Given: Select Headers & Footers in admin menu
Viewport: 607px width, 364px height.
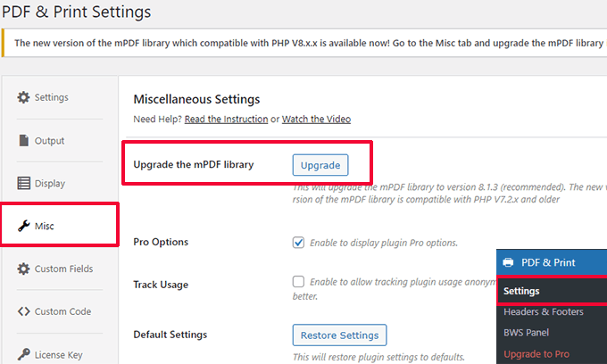Looking at the screenshot, I should click(x=543, y=312).
